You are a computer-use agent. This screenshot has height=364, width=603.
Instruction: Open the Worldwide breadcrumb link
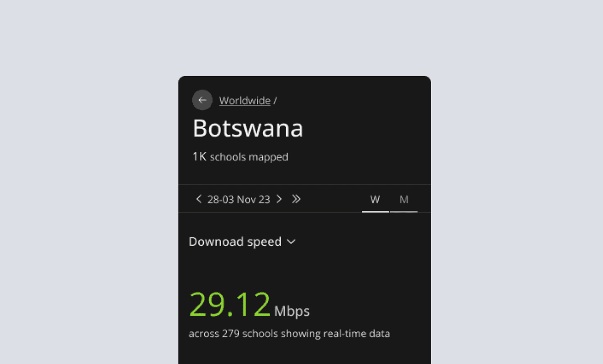[x=245, y=100]
